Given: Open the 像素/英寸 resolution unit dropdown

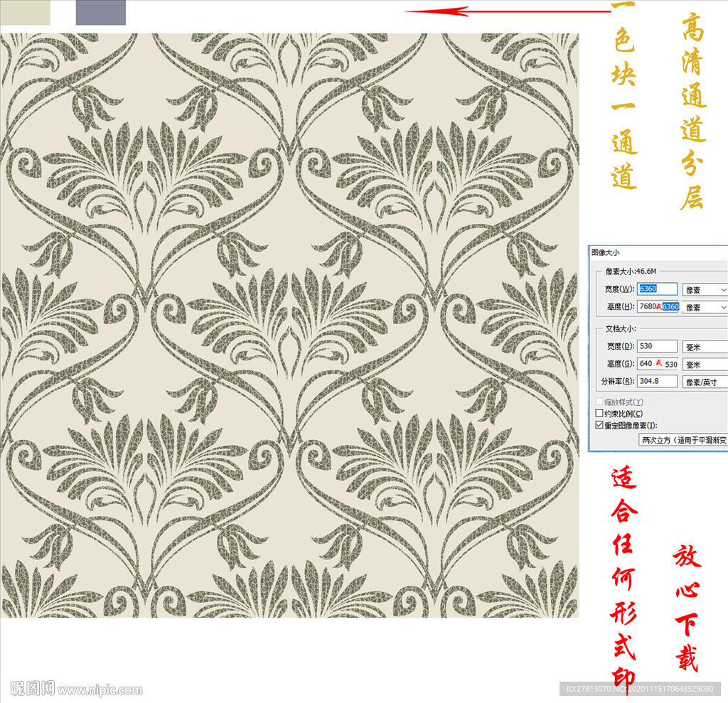Looking at the screenshot, I should (x=705, y=382).
